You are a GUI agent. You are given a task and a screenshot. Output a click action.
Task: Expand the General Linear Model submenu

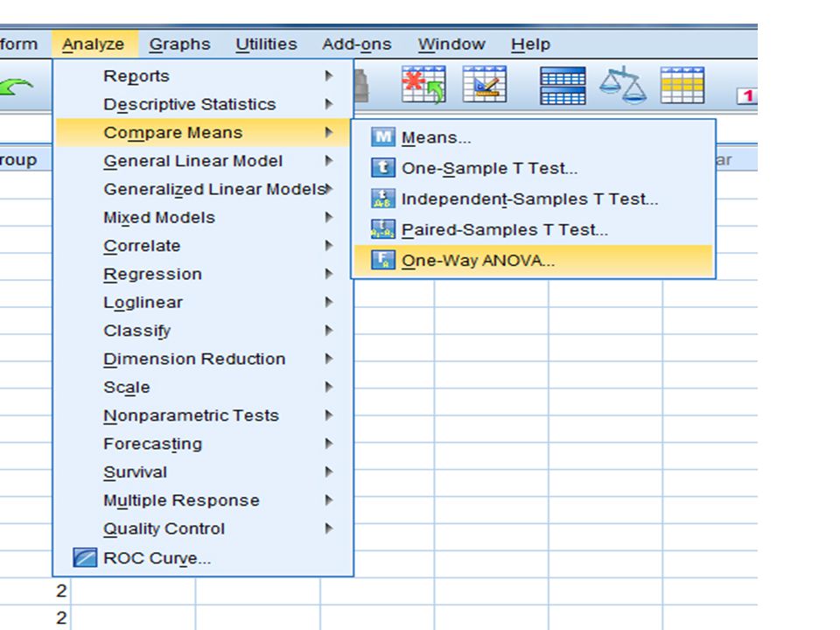pos(204,161)
